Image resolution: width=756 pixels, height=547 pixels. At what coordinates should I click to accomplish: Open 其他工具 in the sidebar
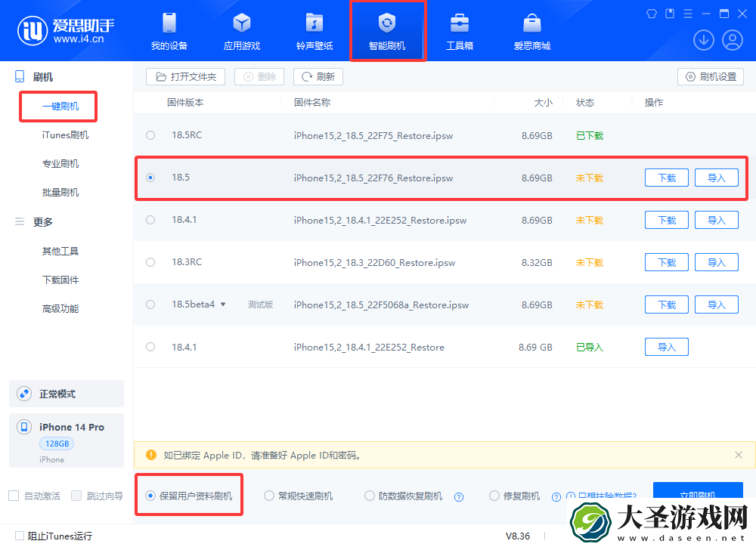[x=60, y=251]
